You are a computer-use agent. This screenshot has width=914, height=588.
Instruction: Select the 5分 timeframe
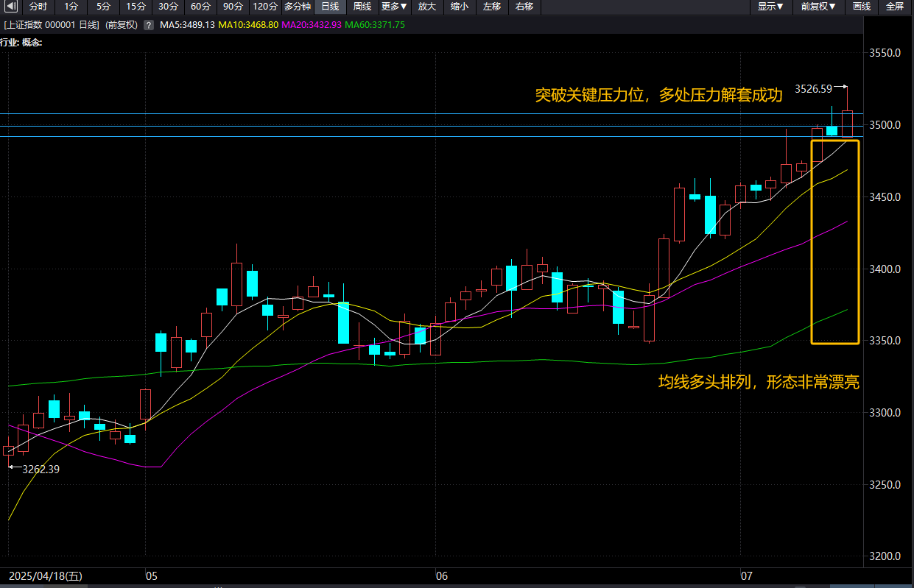coord(103,7)
